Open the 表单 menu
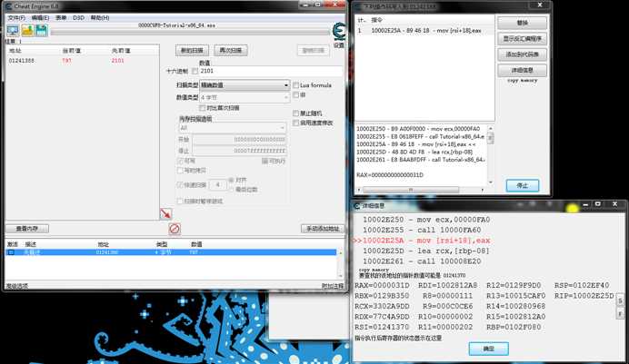 [x=61, y=18]
